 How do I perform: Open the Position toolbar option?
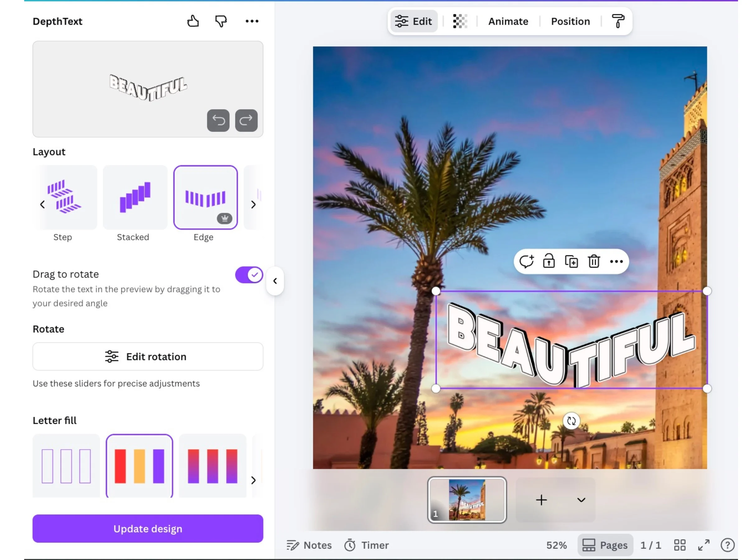[x=570, y=21]
